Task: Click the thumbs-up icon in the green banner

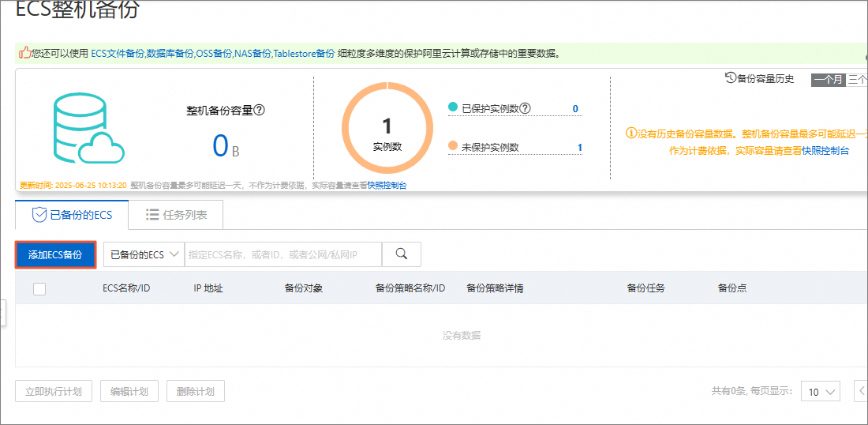Action: (x=25, y=53)
